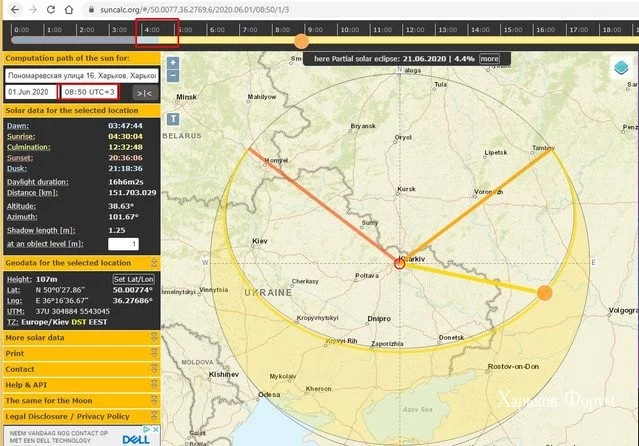Screen dimensions: 639x446
Task: Click more on the solar eclipse notice
Action: coord(489,59)
